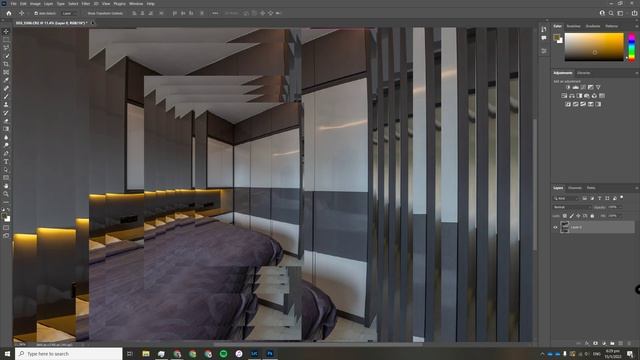Toggle layer filtering on/off switch
This screenshot has height=360, width=640.
622,197
